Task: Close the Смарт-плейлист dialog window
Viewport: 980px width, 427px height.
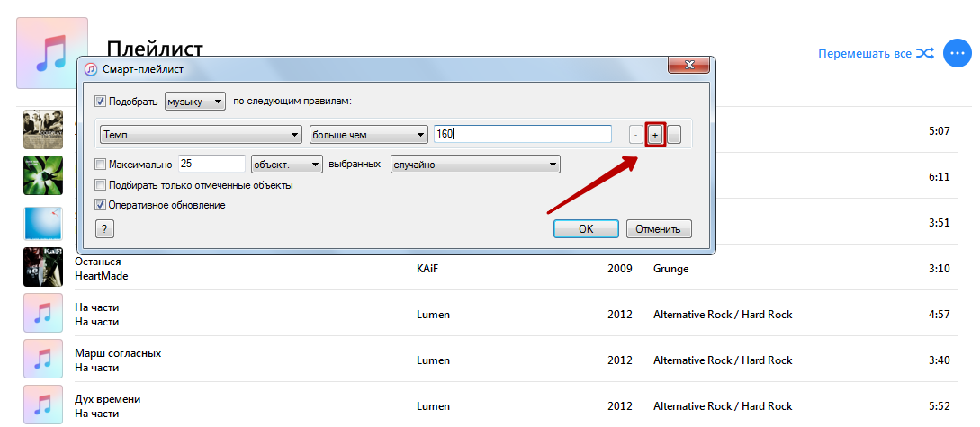Action: click(x=688, y=66)
